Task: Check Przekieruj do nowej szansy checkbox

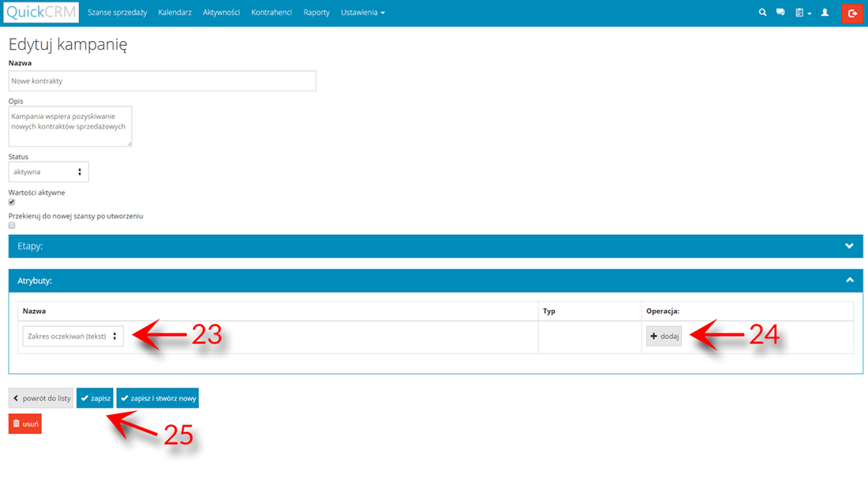Action: (x=12, y=226)
